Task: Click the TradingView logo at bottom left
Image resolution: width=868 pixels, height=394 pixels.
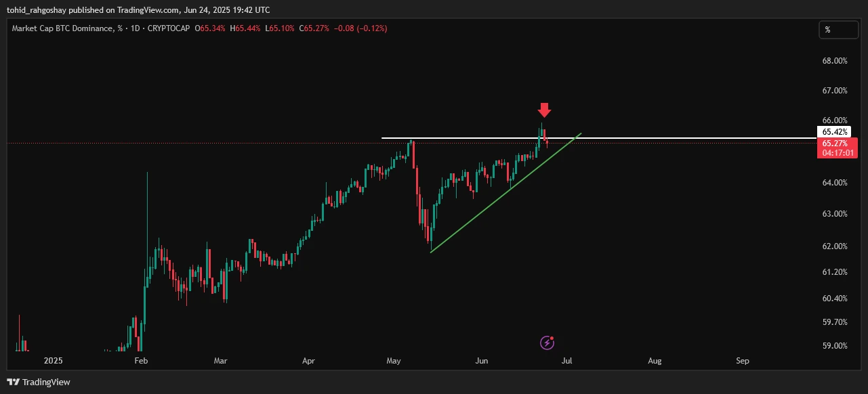Action: coord(38,382)
